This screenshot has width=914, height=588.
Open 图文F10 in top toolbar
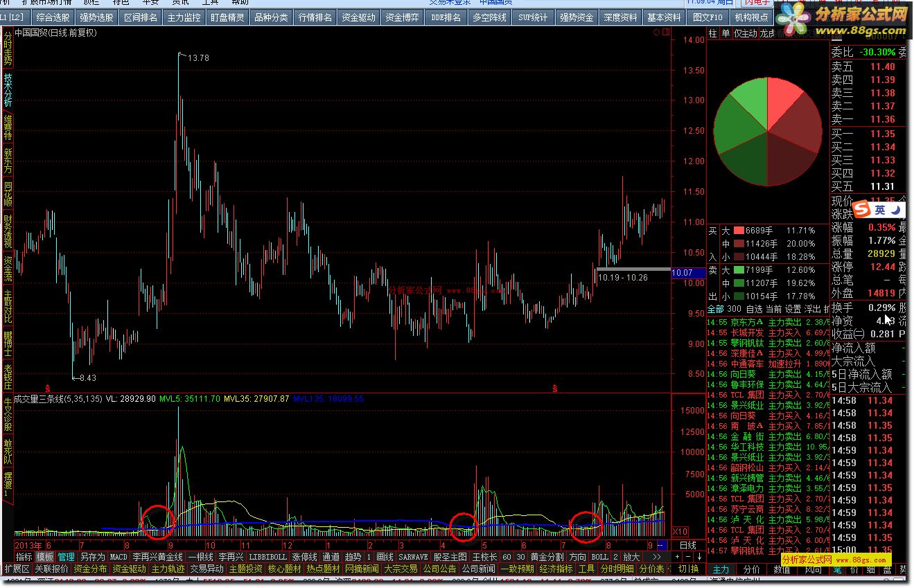[x=708, y=17]
